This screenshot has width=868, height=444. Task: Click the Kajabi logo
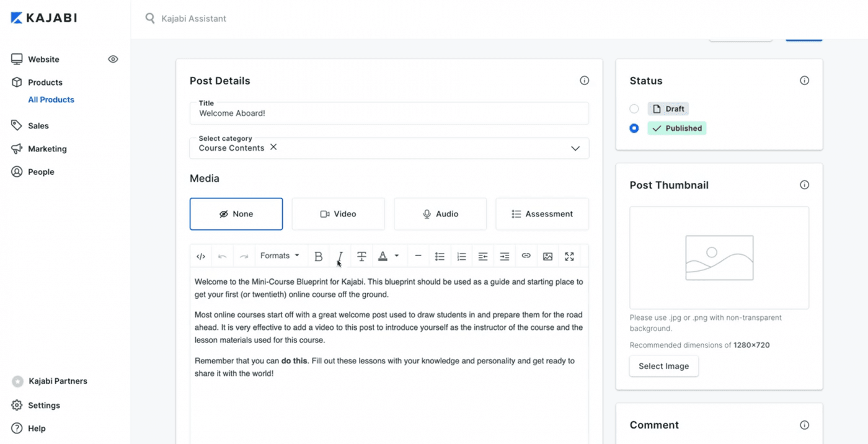click(44, 18)
